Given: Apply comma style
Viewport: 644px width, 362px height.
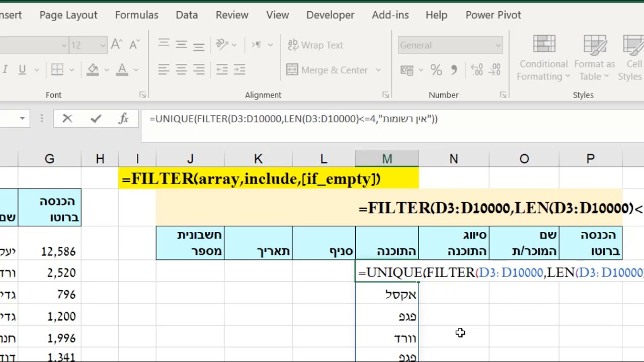Looking at the screenshot, I should pos(454,70).
